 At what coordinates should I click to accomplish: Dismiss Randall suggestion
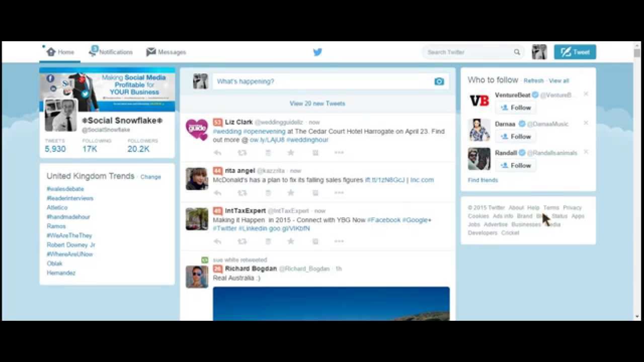pos(586,152)
